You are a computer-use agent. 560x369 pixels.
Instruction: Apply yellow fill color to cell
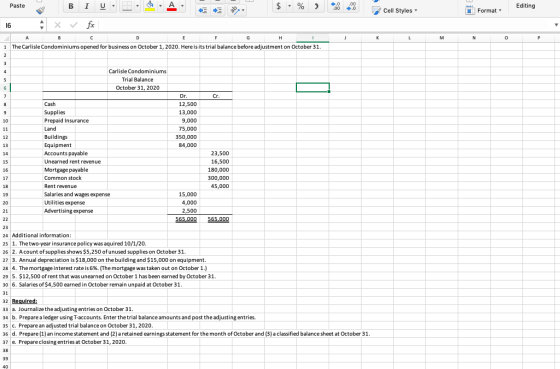tap(150, 6)
